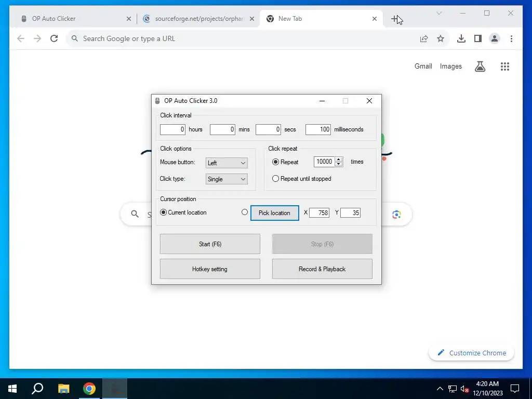The width and height of the screenshot is (532, 399).
Task: Select Current location radio button
Action: pos(163,212)
